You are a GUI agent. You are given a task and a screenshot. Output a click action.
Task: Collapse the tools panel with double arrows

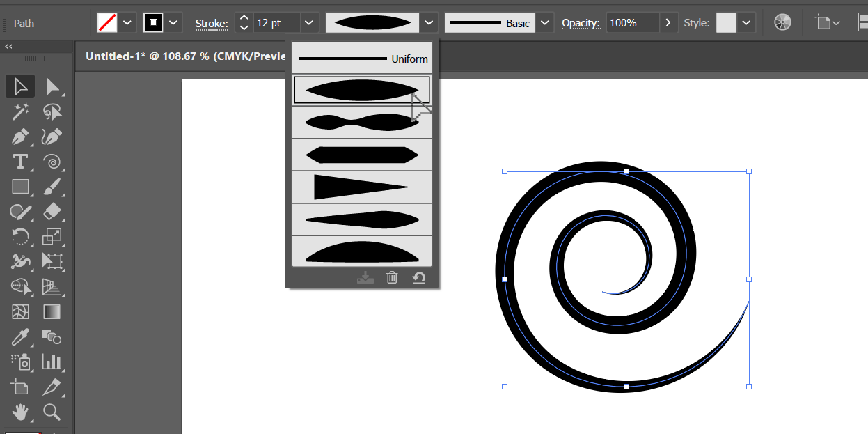(x=8, y=47)
